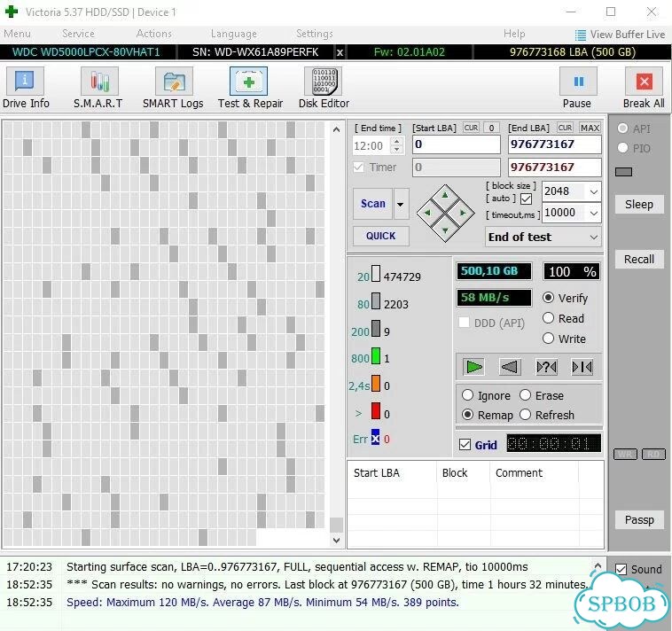Select the Verify radio button

point(548,298)
